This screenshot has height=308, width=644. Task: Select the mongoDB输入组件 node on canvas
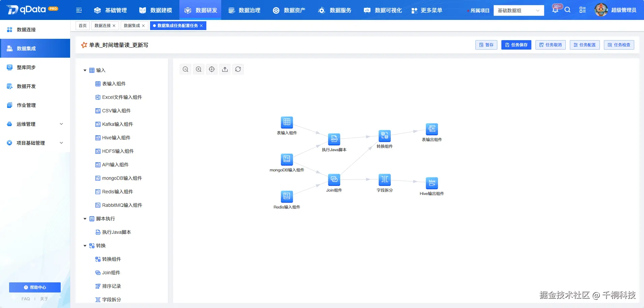(287, 159)
